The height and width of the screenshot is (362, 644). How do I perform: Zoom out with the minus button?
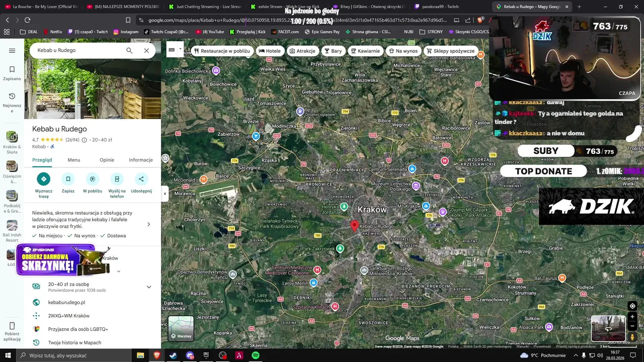[x=632, y=326]
